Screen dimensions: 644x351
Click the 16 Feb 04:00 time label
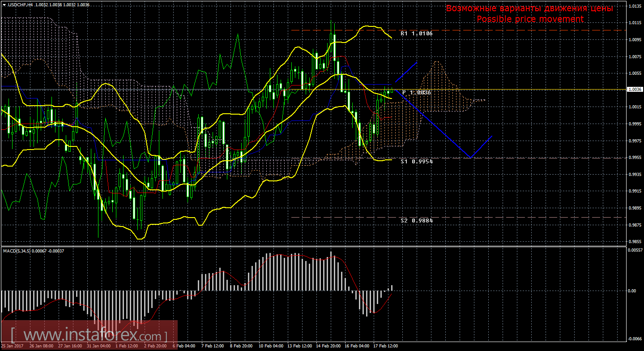(x=356, y=346)
